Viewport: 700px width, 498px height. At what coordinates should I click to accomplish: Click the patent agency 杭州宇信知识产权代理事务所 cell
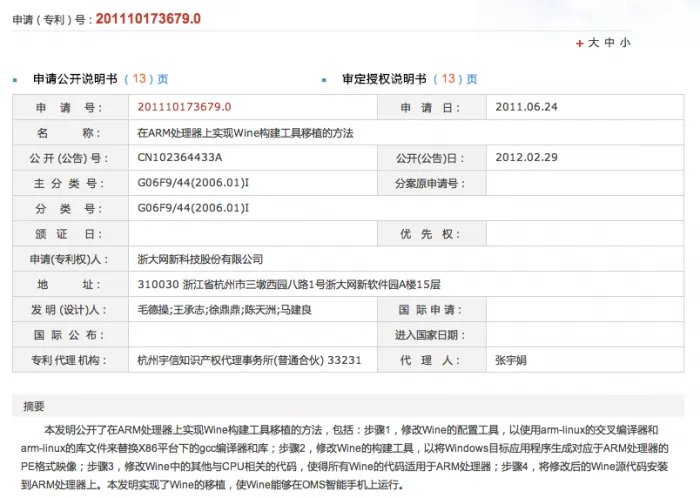[249, 360]
